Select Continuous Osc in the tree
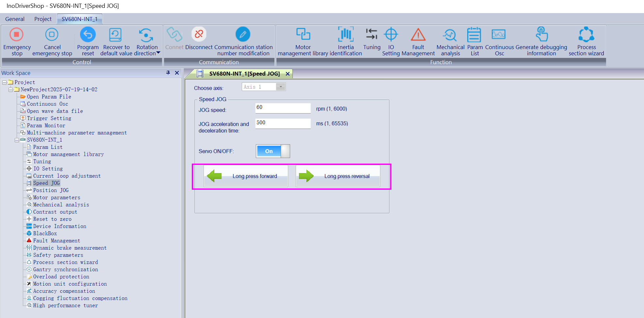This screenshot has height=318, width=644. (47, 104)
